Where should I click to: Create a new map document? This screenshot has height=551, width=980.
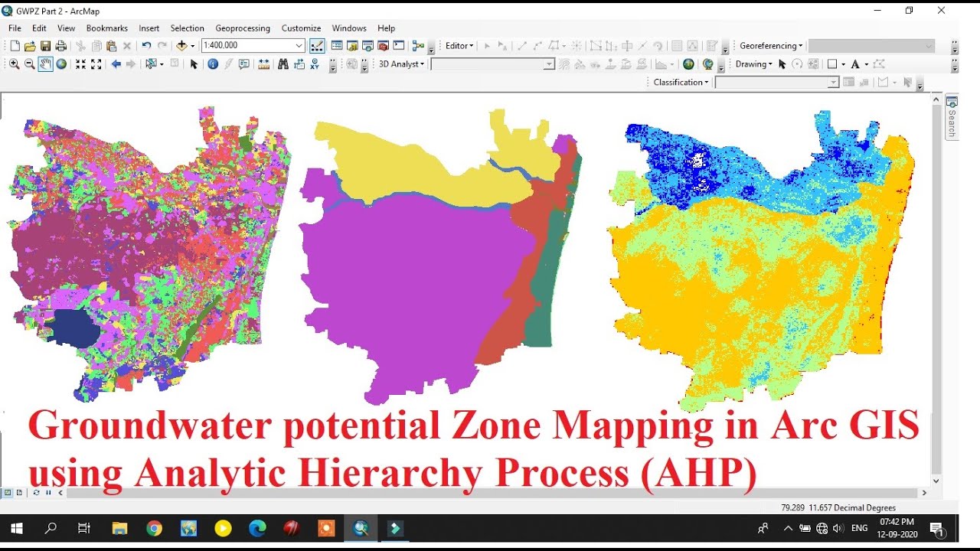click(15, 46)
